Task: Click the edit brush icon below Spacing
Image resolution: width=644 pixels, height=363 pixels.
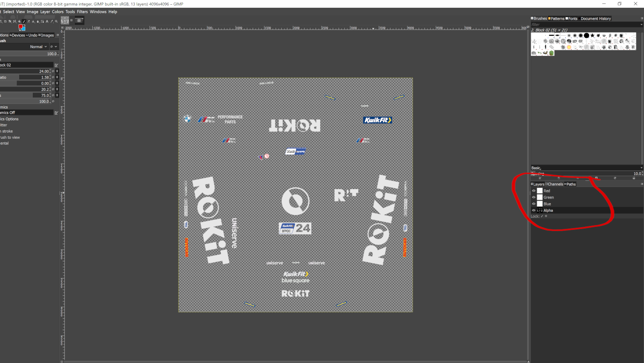Action: click(x=540, y=178)
